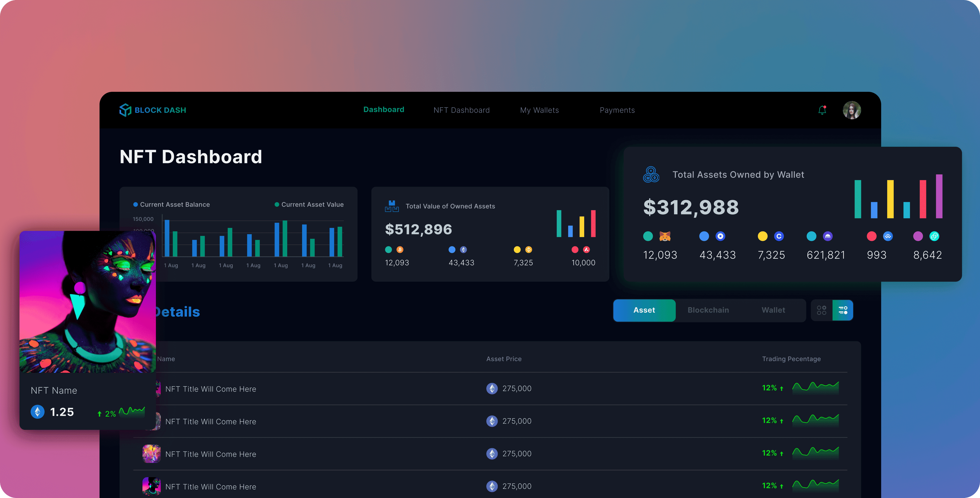Image resolution: width=980 pixels, height=498 pixels.
Task: Open the notifications bell icon
Action: [x=822, y=110]
